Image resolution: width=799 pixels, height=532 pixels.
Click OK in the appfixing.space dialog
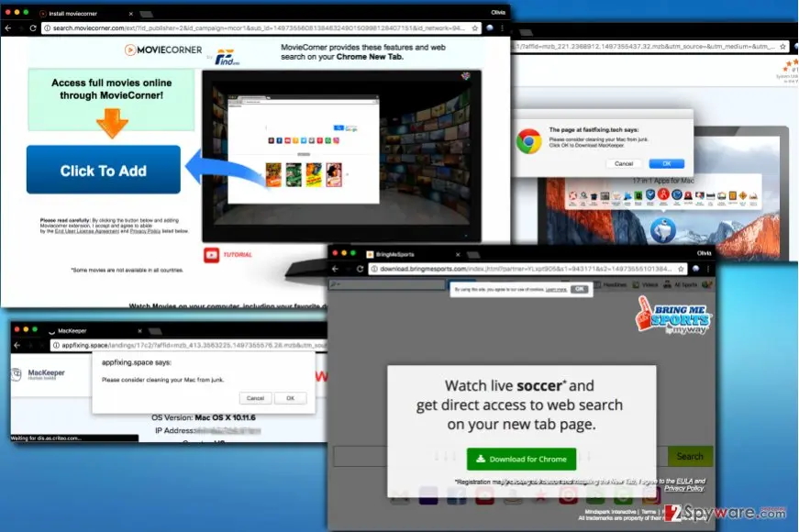291,398
